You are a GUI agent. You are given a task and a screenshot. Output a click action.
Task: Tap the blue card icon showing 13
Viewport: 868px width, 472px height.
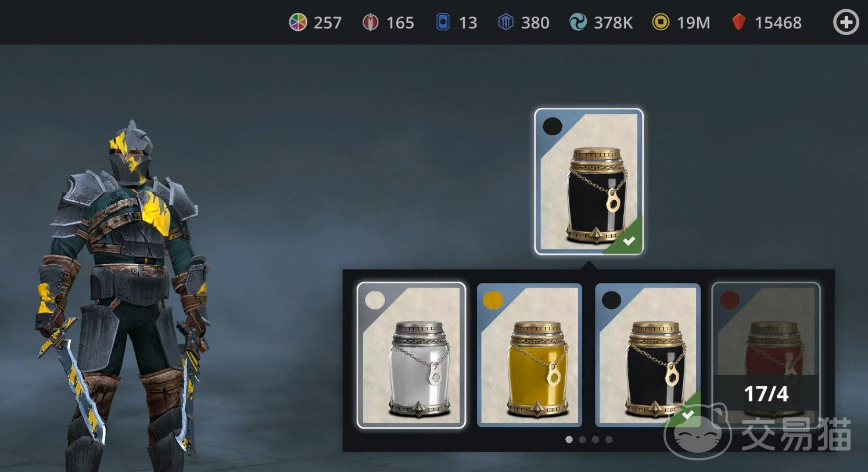[x=443, y=22]
